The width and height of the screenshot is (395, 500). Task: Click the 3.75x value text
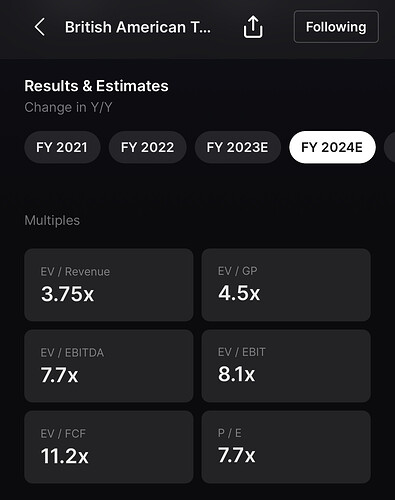(67, 294)
